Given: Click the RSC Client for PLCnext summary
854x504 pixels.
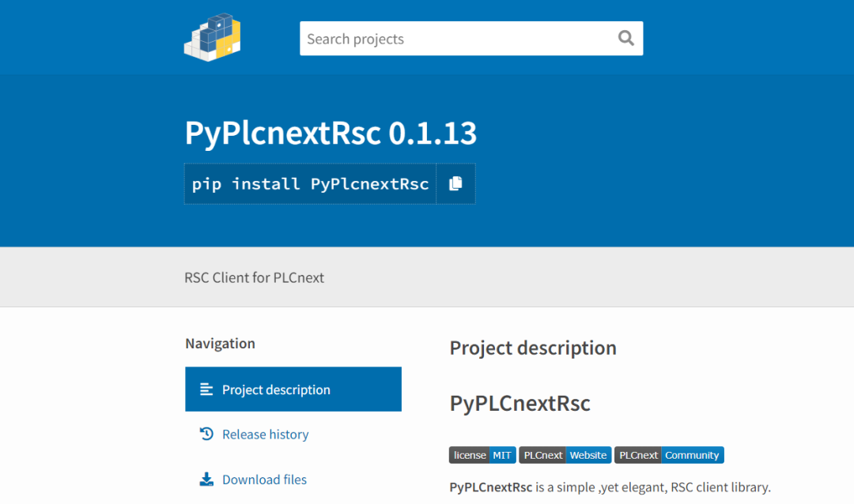Looking at the screenshot, I should pyautogui.click(x=254, y=277).
